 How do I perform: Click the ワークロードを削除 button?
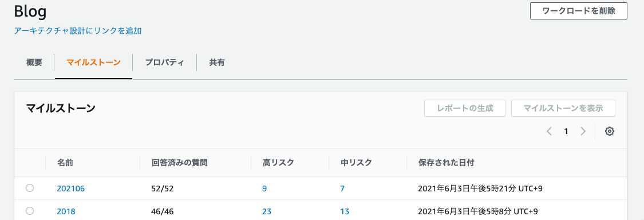coord(579,11)
